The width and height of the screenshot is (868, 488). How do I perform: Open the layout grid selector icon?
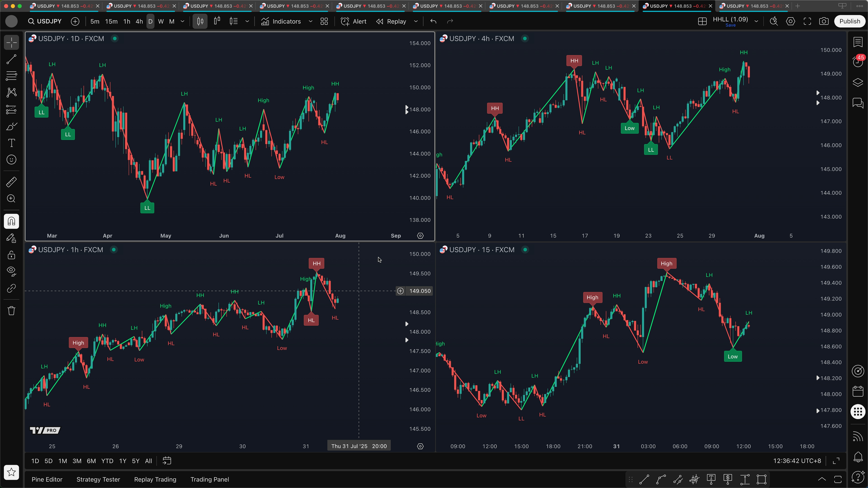[x=702, y=21]
